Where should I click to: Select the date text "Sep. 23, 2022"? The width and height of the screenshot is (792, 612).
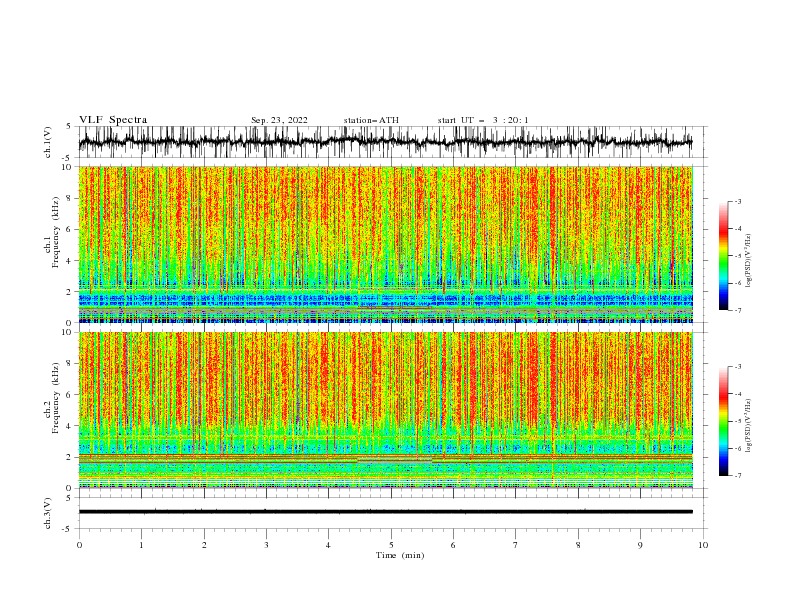pyautogui.click(x=279, y=120)
